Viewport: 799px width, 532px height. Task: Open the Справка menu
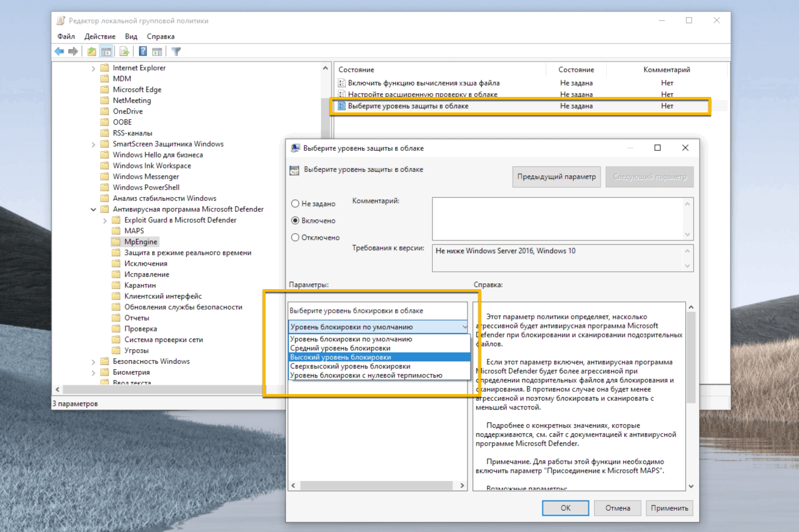click(161, 36)
